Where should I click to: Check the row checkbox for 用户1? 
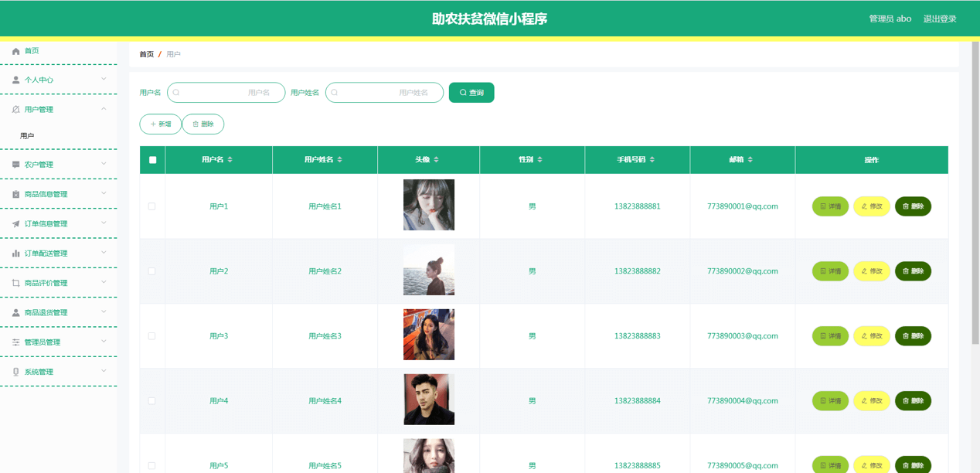151,206
